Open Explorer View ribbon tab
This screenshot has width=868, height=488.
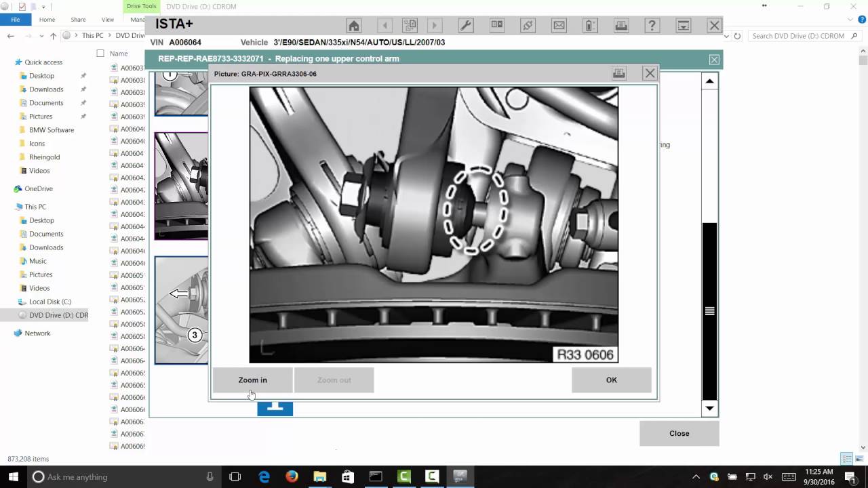tap(107, 20)
